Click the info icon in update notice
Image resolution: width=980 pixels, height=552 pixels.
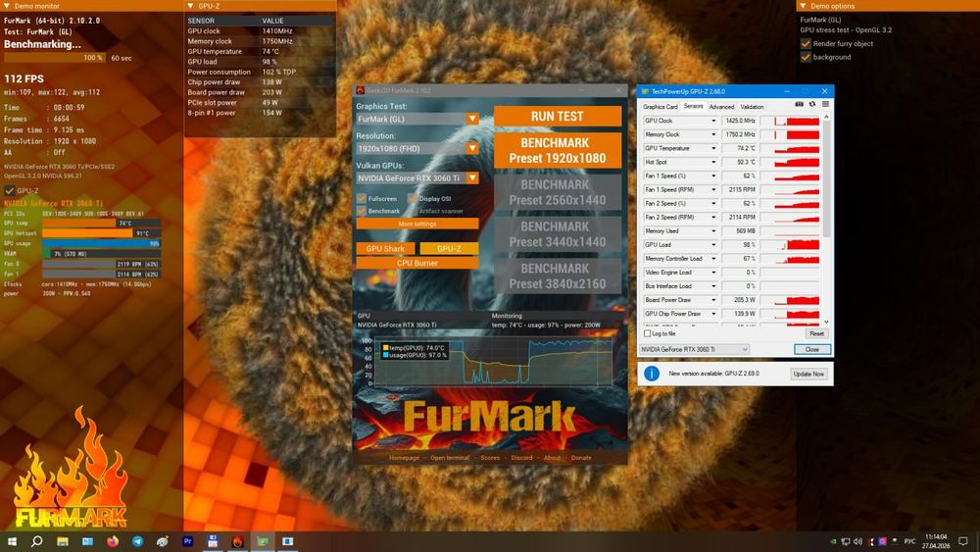(652, 374)
